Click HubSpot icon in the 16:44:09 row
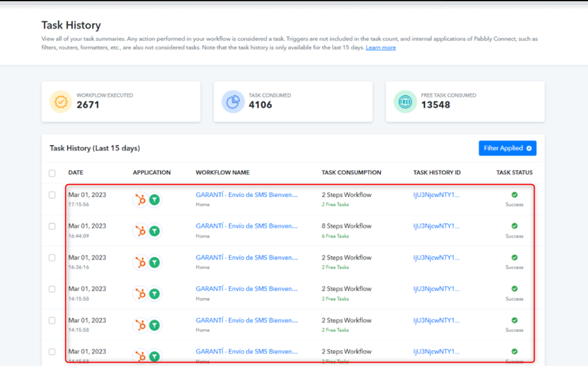Image resolution: width=588 pixels, height=366 pixels. [x=140, y=231]
